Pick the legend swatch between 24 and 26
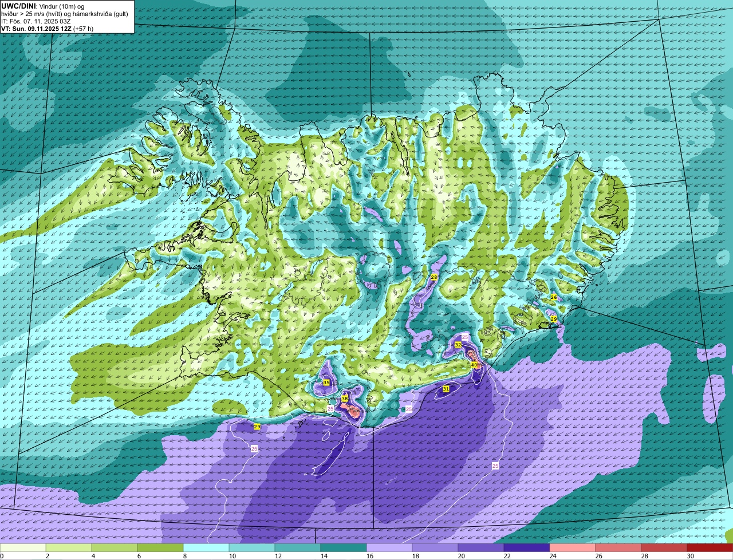Image resolution: width=733 pixels, height=560 pixels. click(573, 548)
